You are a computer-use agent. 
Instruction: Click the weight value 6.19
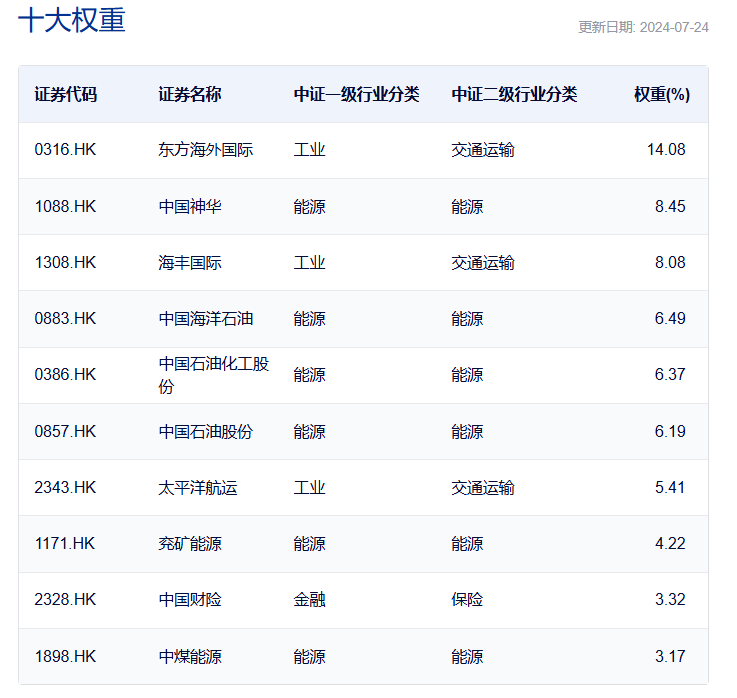point(670,431)
